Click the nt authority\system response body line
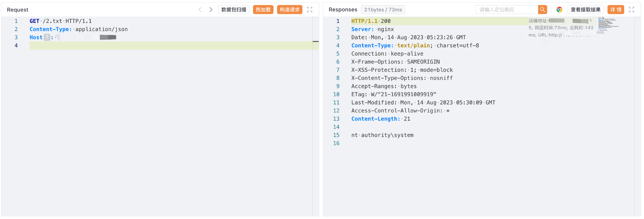Image resolution: width=644 pixels, height=219 pixels. (x=382, y=135)
